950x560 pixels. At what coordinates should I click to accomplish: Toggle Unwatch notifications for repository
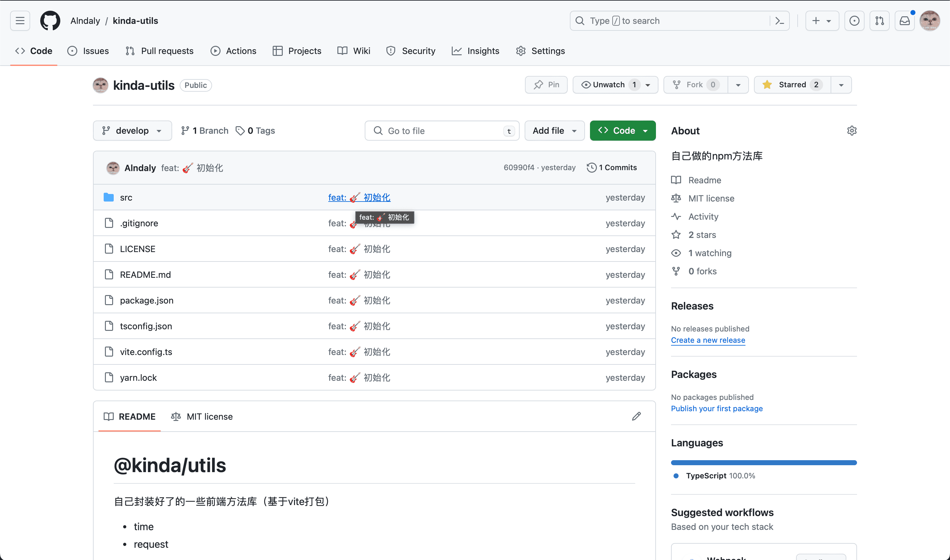pyautogui.click(x=615, y=84)
